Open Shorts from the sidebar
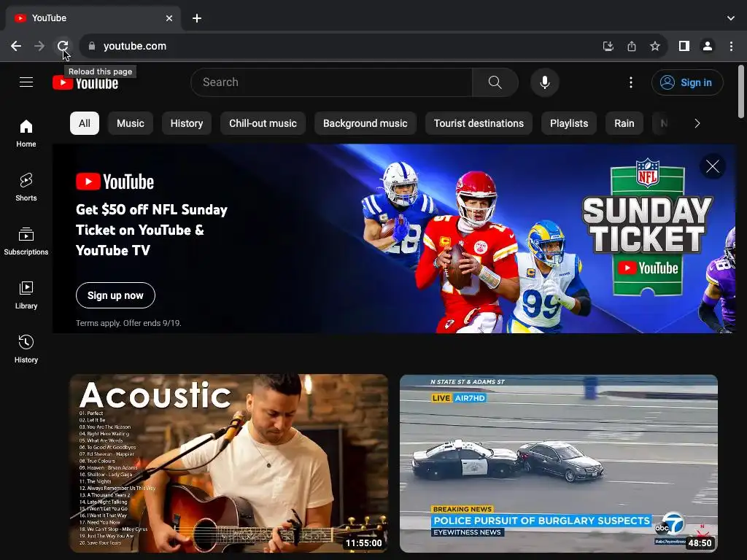This screenshot has height=560, width=747. click(x=26, y=187)
